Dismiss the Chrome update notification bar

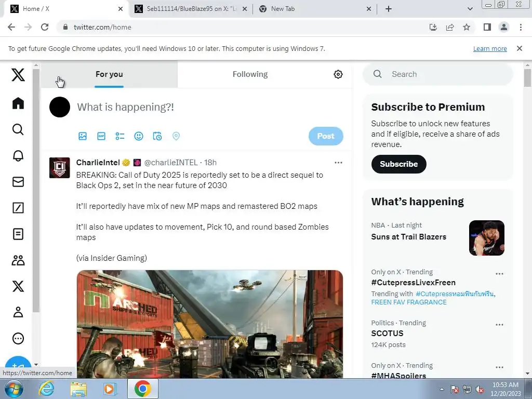(x=519, y=48)
